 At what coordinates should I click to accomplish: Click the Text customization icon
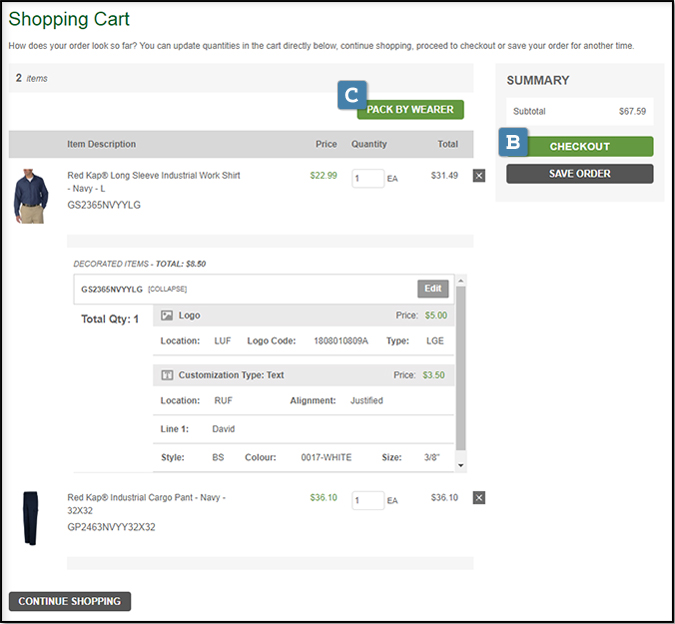[x=167, y=375]
